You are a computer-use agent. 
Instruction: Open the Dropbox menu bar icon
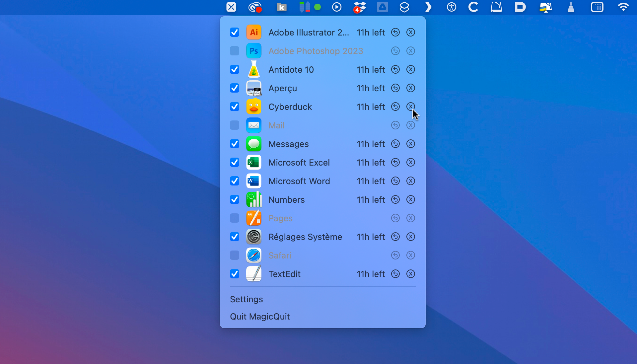[359, 7]
